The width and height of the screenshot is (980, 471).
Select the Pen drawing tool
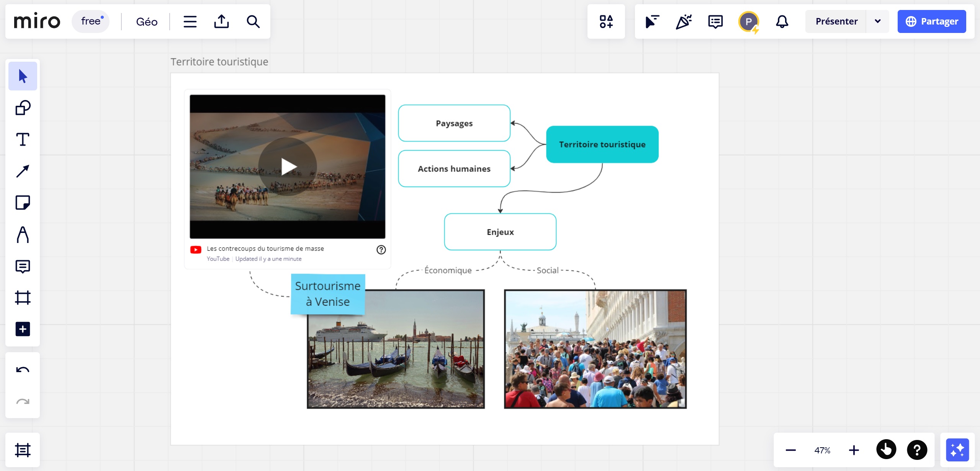coord(23,234)
